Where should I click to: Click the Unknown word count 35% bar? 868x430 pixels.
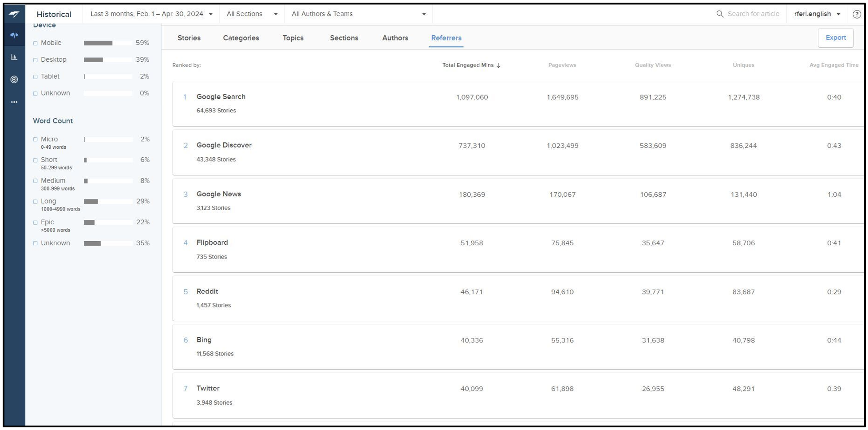[108, 243]
